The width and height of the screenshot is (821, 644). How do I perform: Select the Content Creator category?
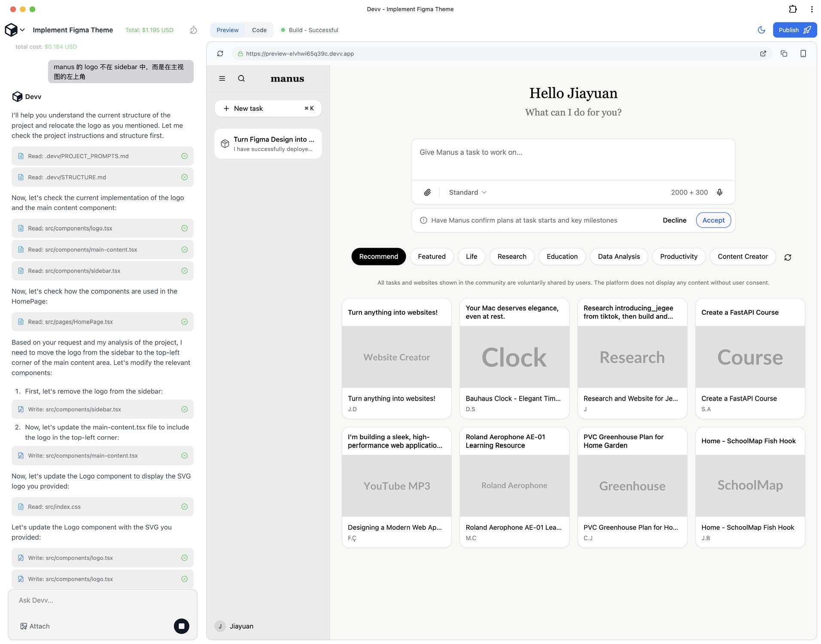tap(742, 256)
